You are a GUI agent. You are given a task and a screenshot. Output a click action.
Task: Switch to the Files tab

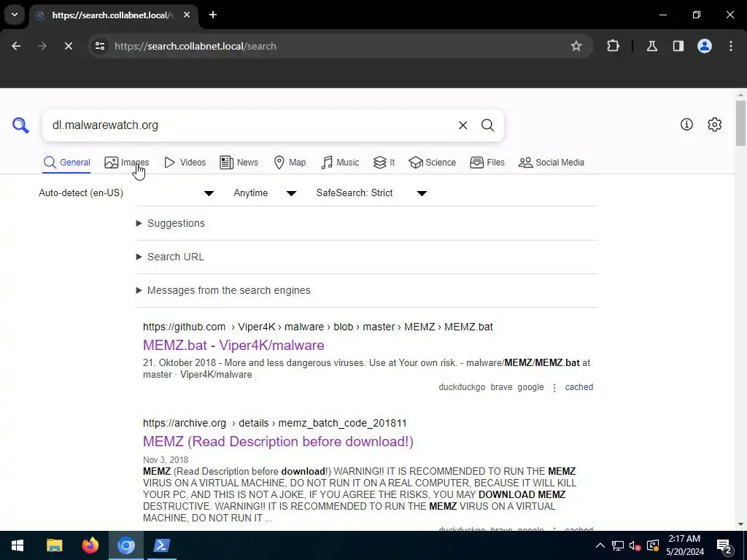[x=487, y=163]
